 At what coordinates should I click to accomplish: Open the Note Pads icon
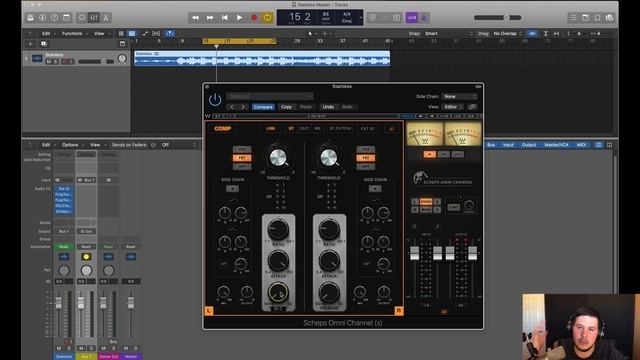point(585,18)
